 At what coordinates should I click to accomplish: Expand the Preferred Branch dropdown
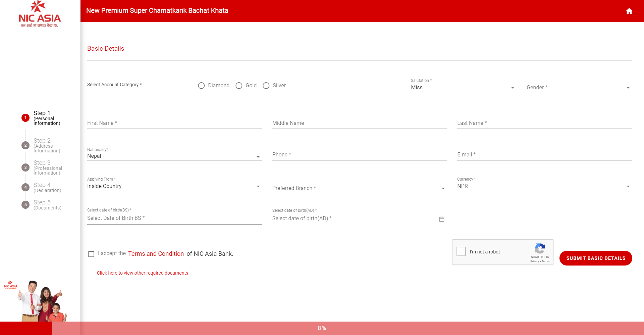[360, 188]
